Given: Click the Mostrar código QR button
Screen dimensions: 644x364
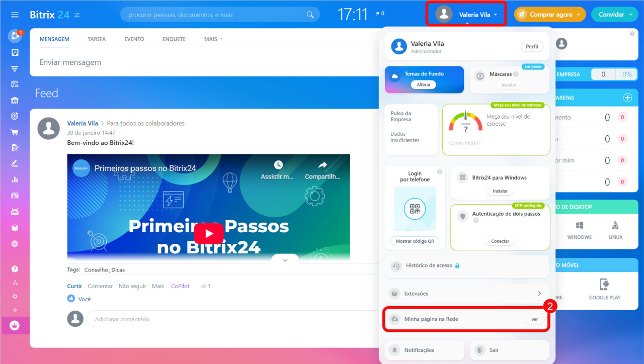Looking at the screenshot, I should [415, 241].
